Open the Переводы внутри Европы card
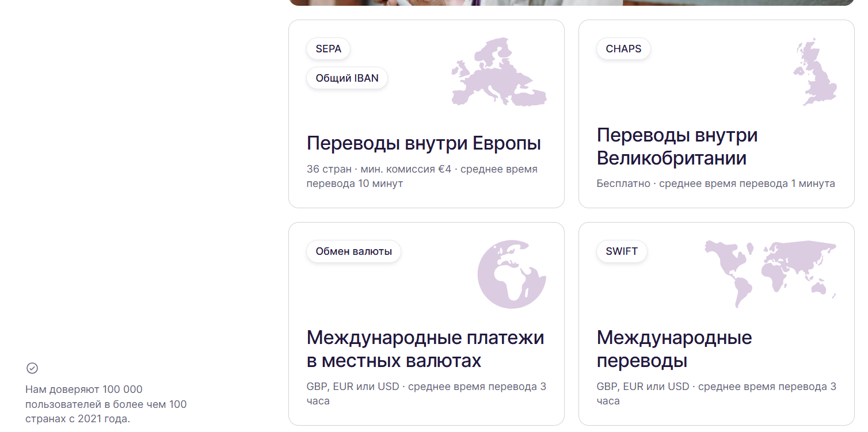The height and width of the screenshot is (432, 868). tap(426, 113)
